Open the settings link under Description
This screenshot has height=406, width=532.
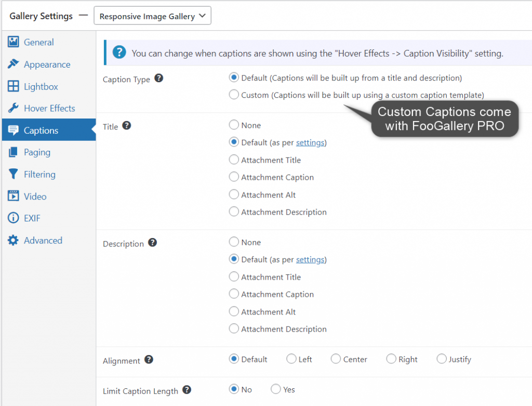[x=310, y=260]
